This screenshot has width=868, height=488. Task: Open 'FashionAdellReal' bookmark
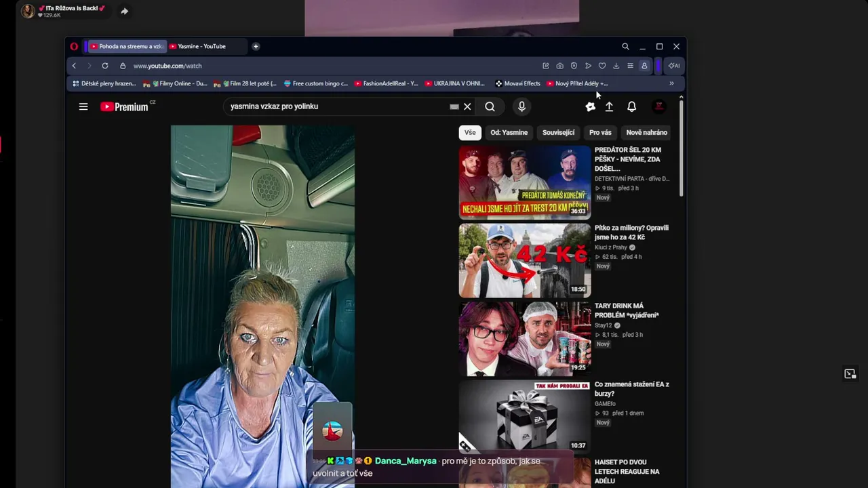point(387,83)
